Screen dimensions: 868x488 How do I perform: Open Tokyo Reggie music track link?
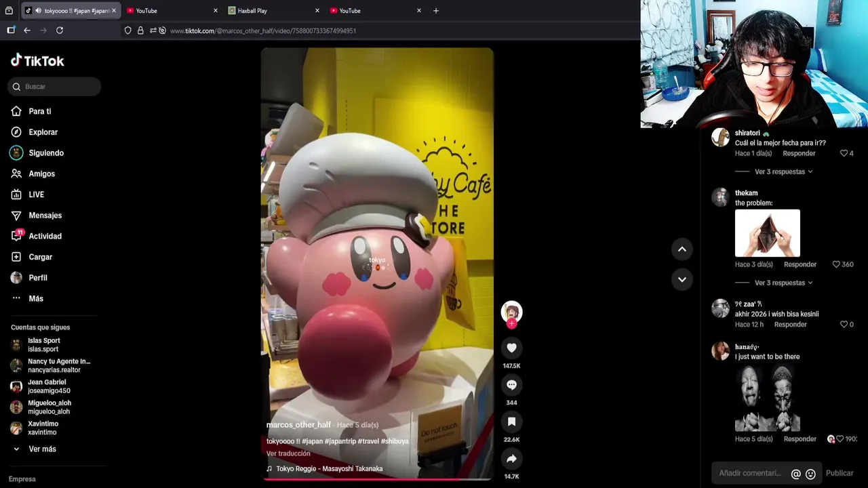(329, 468)
